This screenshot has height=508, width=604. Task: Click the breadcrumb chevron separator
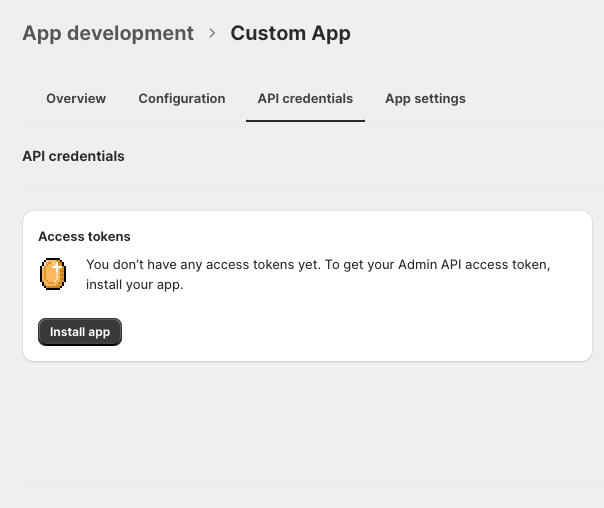[212, 34]
